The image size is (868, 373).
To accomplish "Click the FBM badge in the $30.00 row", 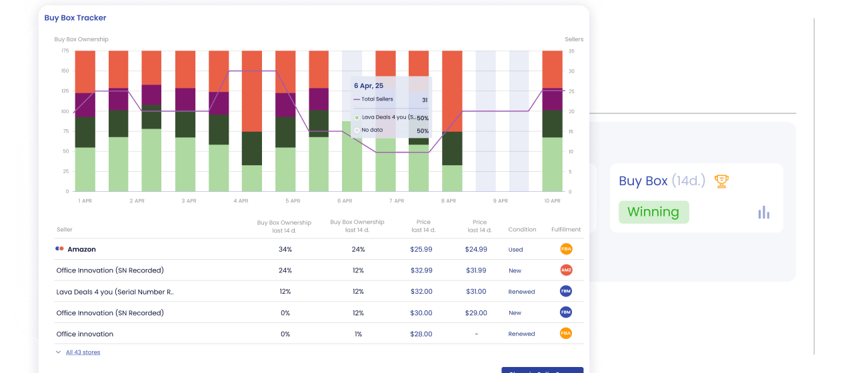I will pyautogui.click(x=566, y=312).
